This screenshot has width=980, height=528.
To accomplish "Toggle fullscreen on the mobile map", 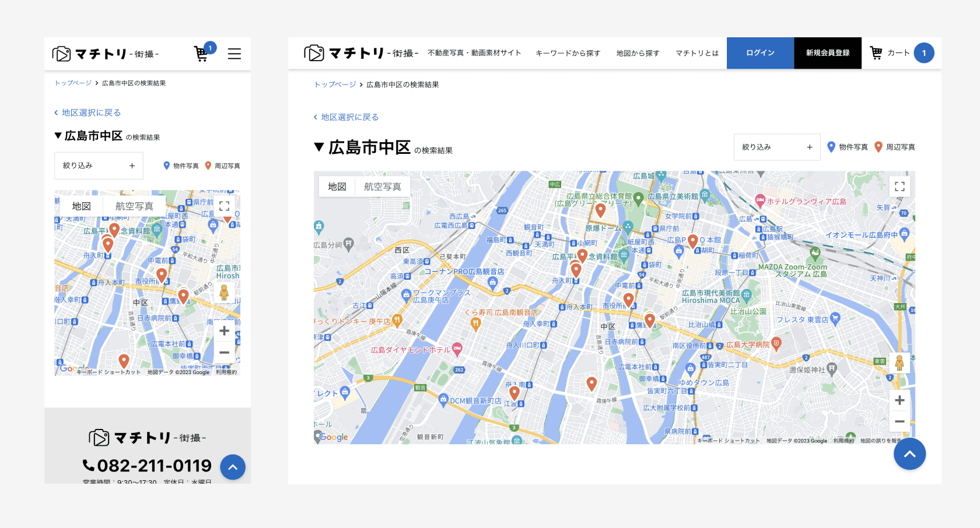I will (224, 206).
